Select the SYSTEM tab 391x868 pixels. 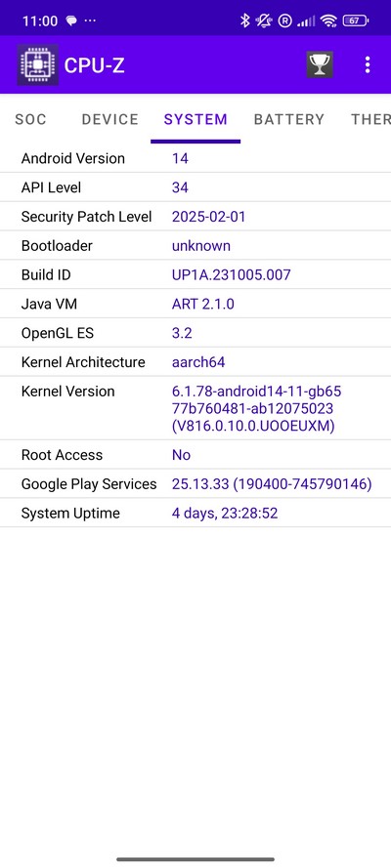click(x=195, y=119)
